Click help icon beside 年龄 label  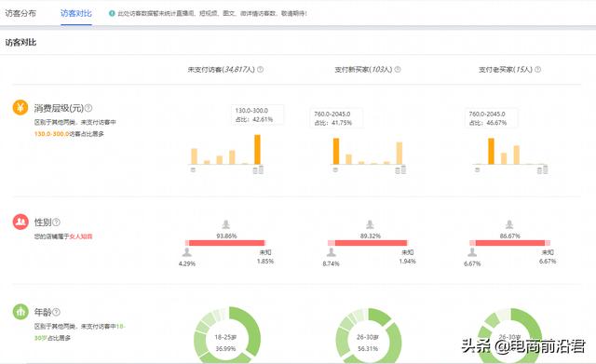pyautogui.click(x=56, y=312)
